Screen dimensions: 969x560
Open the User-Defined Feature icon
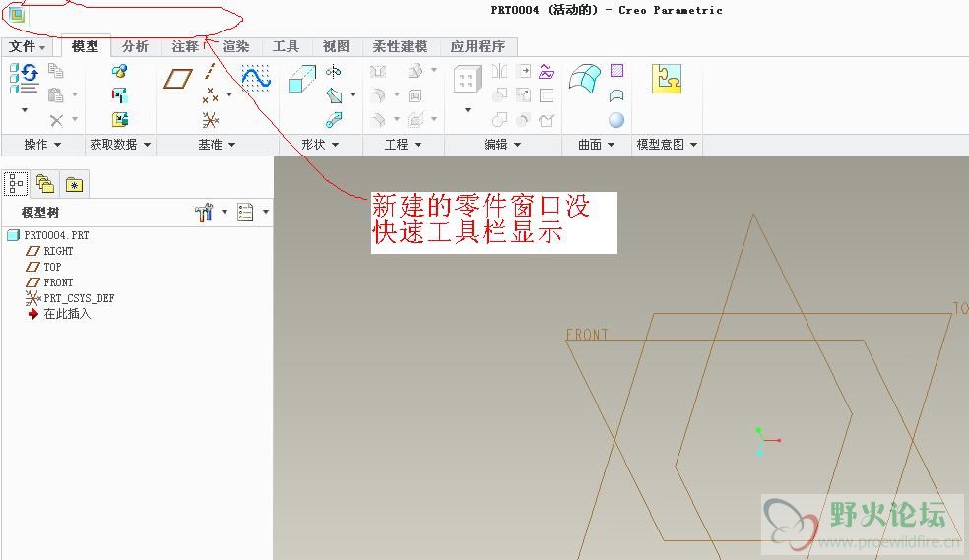coord(120,71)
